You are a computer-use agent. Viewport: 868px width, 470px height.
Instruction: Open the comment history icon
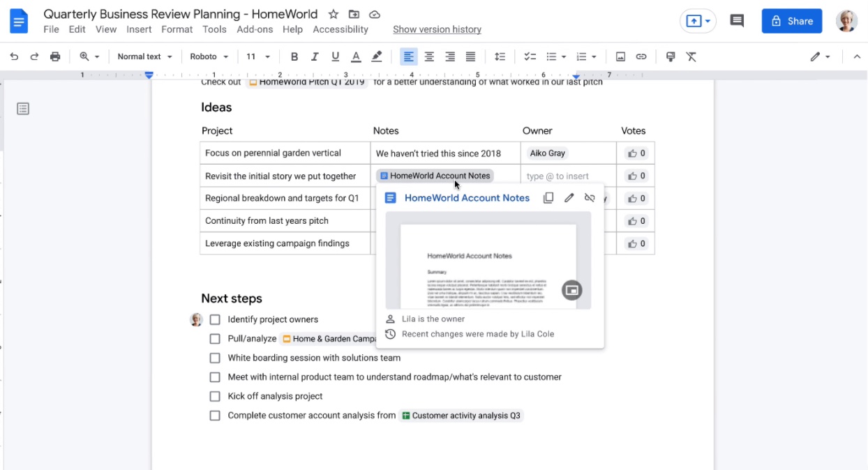(737, 21)
